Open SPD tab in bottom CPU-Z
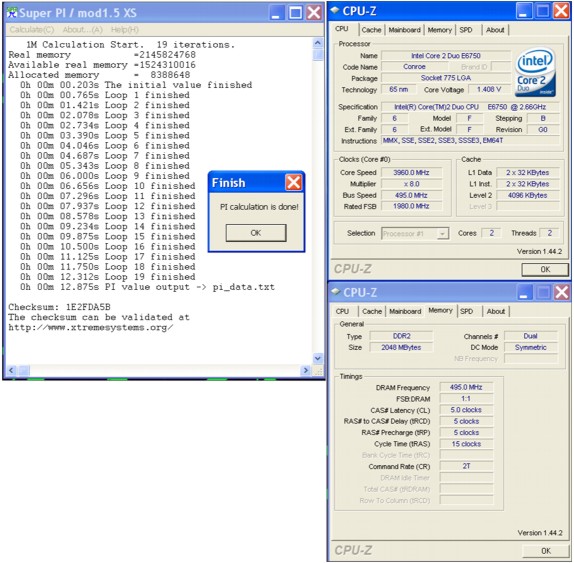Screen dimensions: 574x563 (467, 312)
